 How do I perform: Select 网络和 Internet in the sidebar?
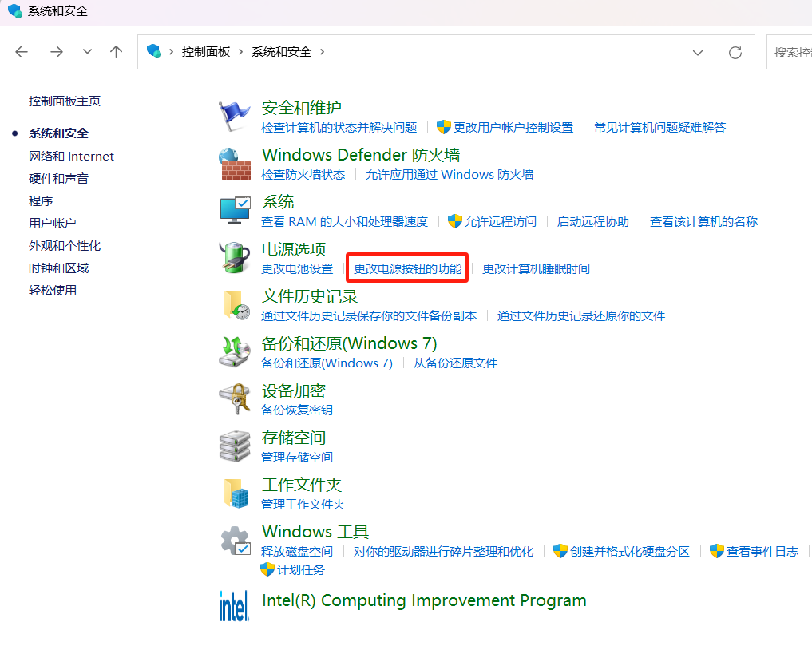(x=71, y=157)
